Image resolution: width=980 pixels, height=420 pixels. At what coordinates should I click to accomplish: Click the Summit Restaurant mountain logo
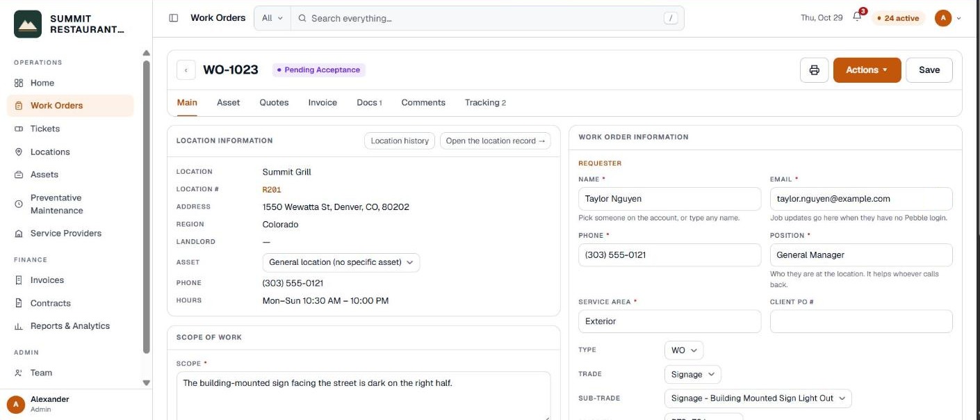click(28, 24)
